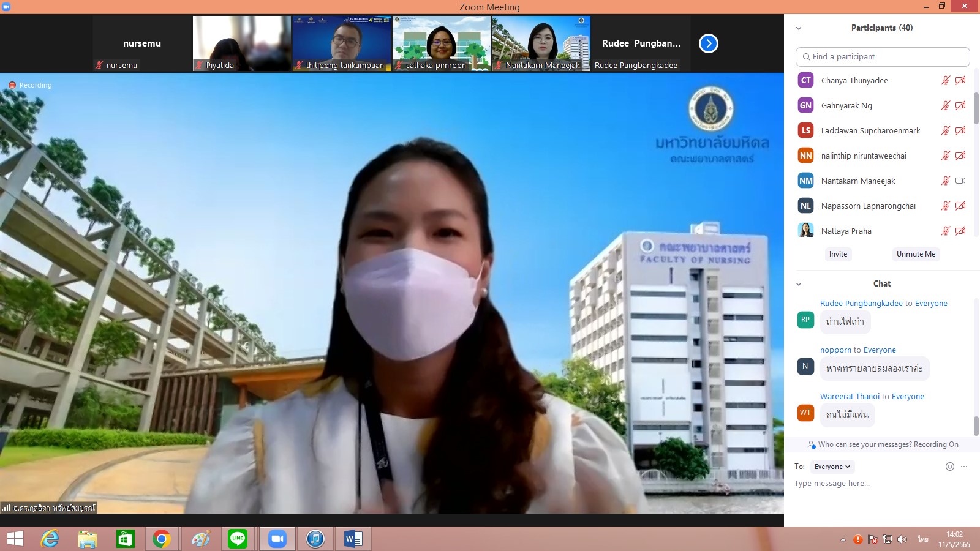This screenshot has width=980, height=551.
Task: Open the Windows Store from the taskbar
Action: pyautogui.click(x=125, y=539)
